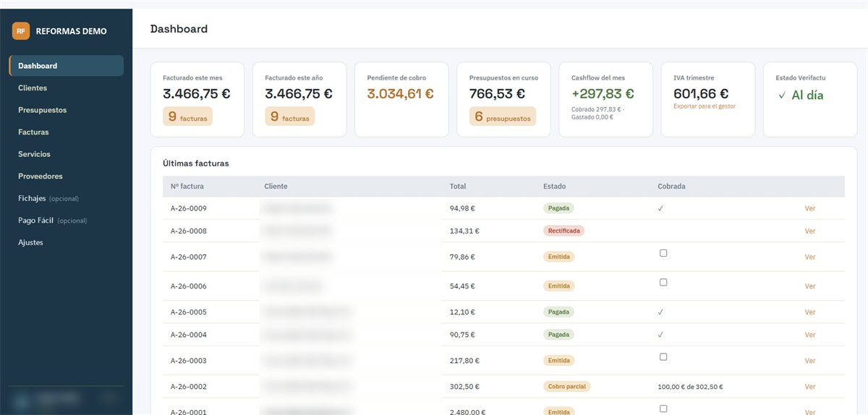Click invoice number A-26-0009
Screen dimensions: 868x415
point(189,208)
